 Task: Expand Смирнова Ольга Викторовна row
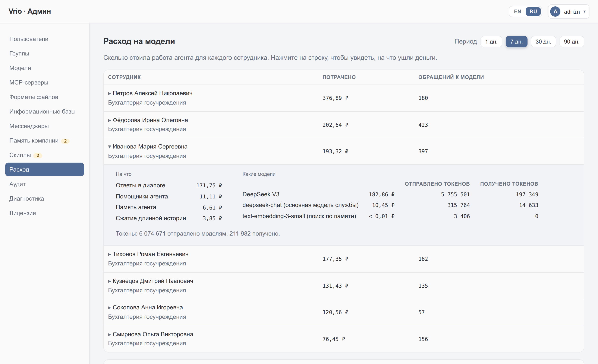343,339
